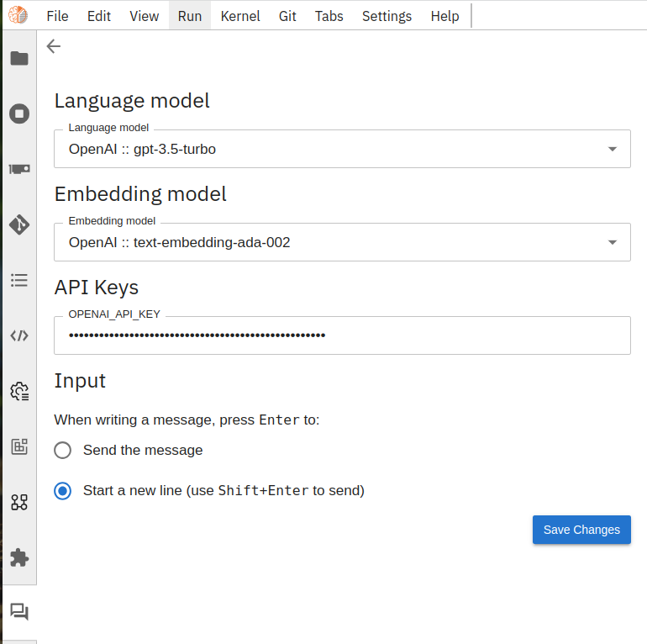Open the Running Terminals and Kernels icon
647x644 pixels.
pyautogui.click(x=19, y=113)
